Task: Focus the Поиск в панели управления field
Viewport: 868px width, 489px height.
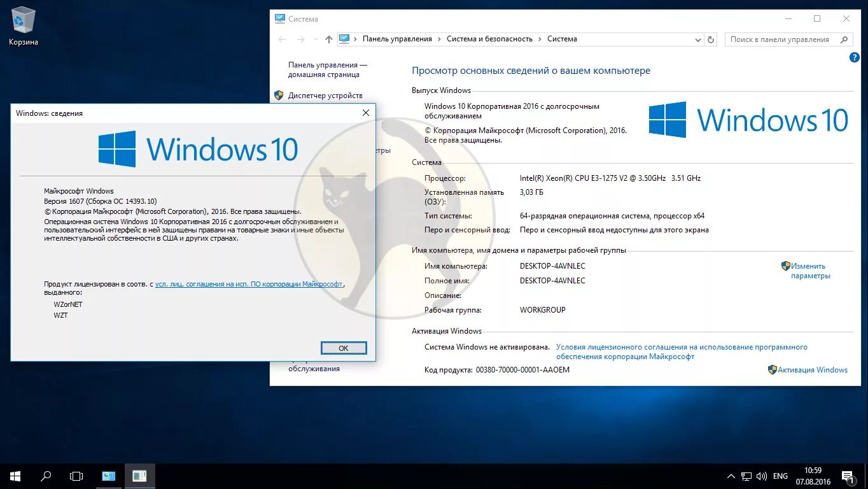Action: (788, 39)
